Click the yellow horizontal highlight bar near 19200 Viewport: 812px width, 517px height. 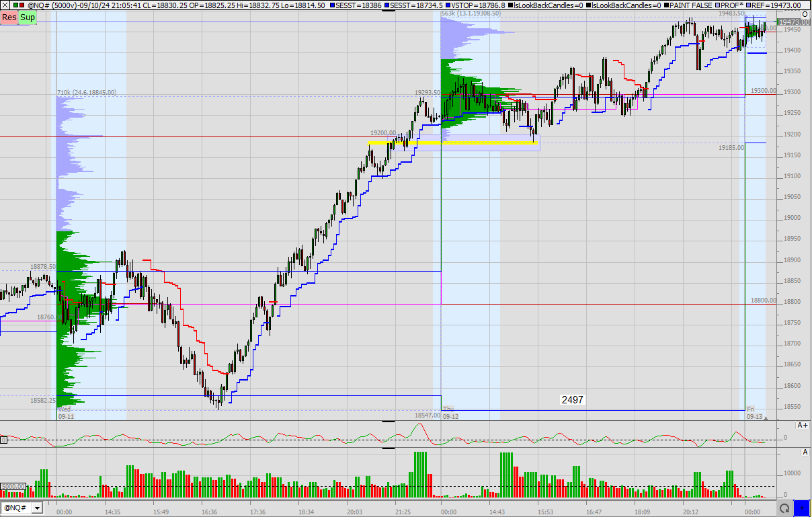tap(452, 143)
